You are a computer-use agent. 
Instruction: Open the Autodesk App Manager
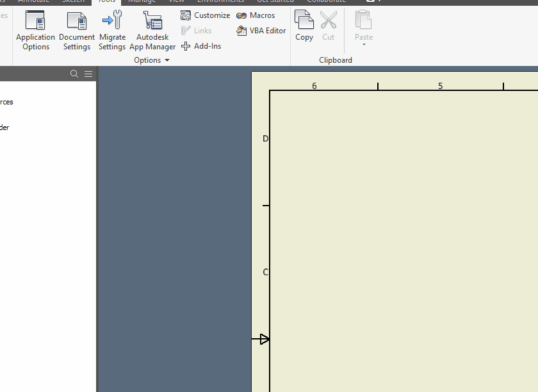pos(152,29)
